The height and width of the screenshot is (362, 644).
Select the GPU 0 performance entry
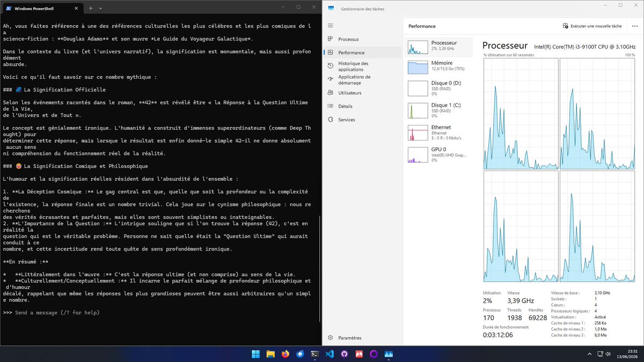coord(440,154)
